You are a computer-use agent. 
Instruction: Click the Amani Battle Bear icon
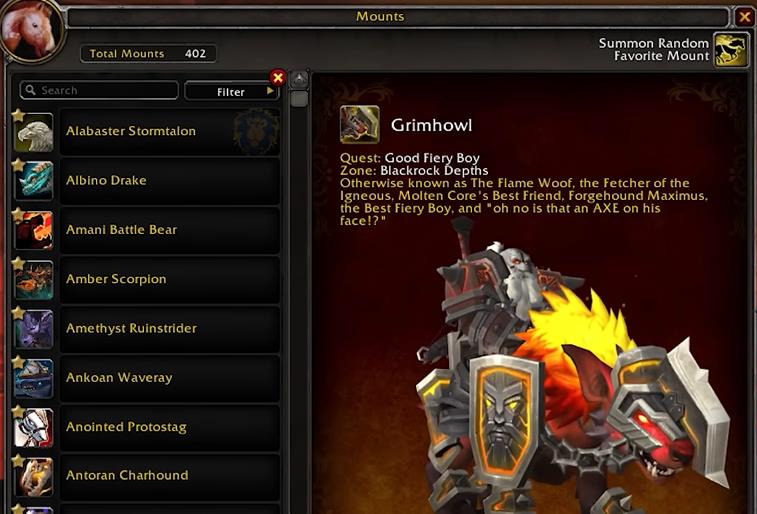[x=34, y=231]
